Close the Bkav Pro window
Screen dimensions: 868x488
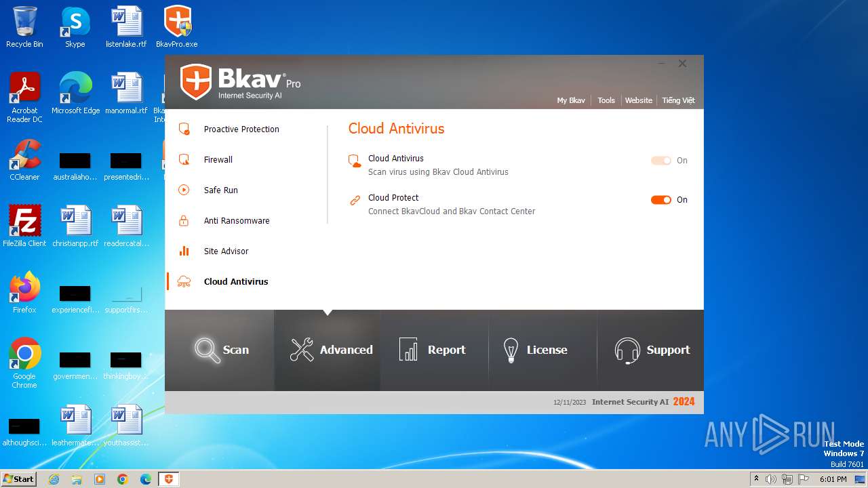(683, 64)
